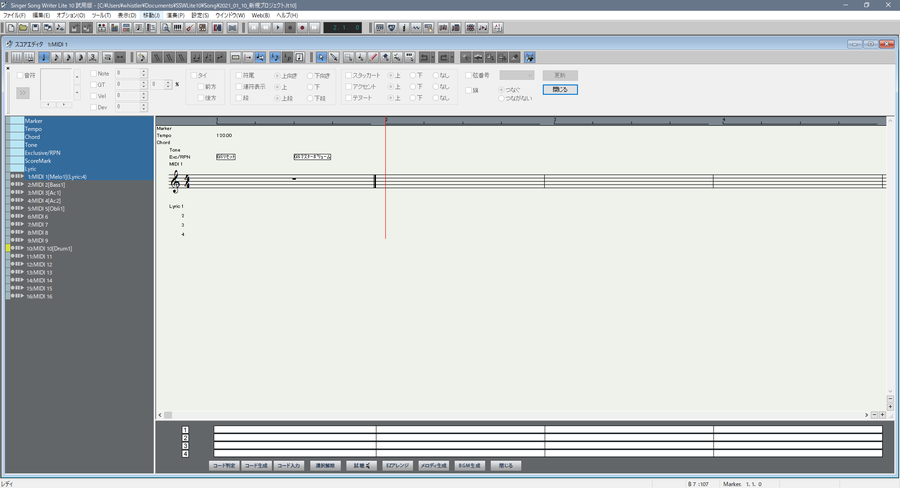Select the pencil tool in the score editor

tap(333, 57)
